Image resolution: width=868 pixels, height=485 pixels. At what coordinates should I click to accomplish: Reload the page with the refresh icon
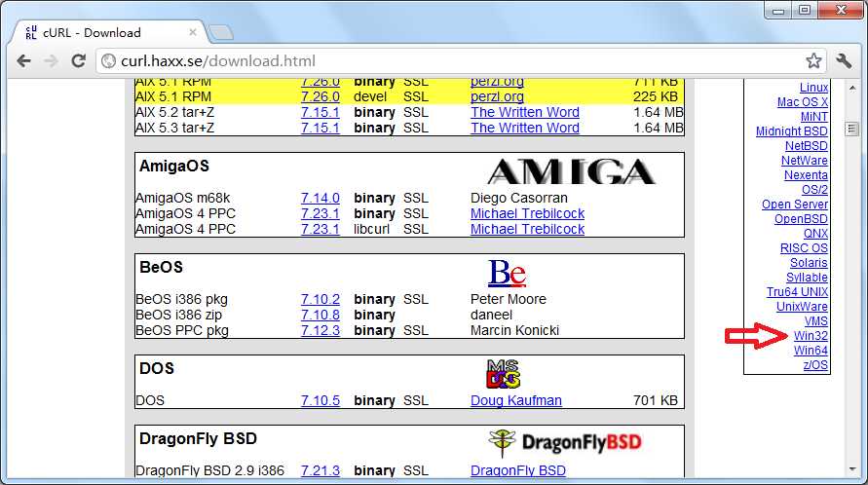79,61
